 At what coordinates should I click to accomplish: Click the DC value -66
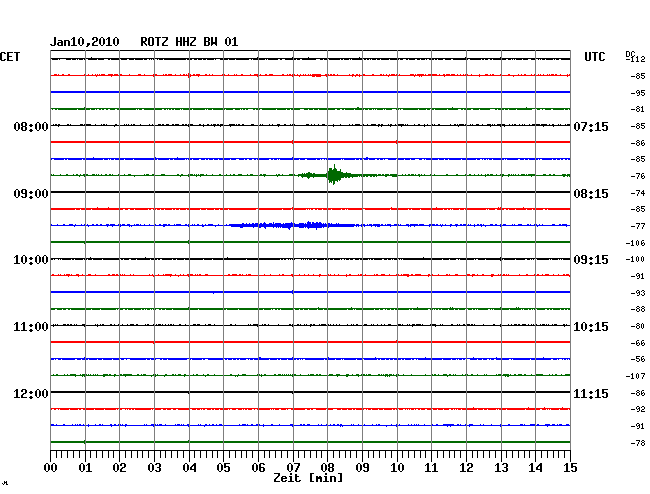tap(638, 343)
